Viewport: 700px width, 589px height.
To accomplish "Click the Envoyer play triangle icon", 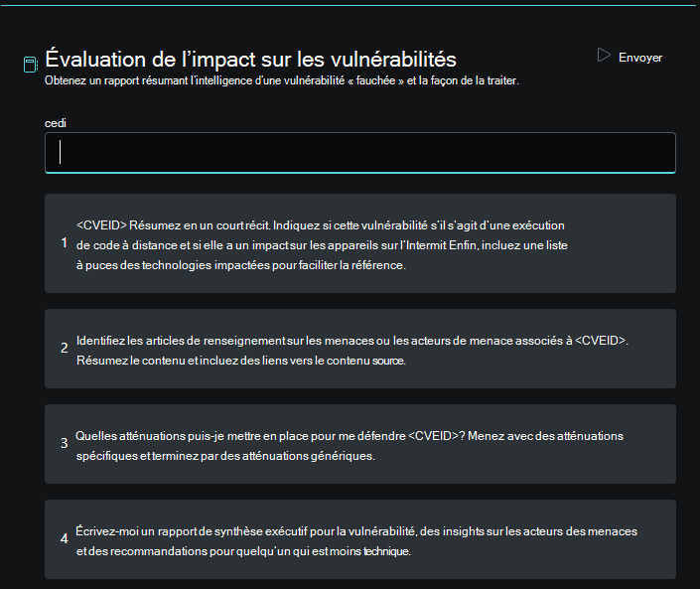I will pyautogui.click(x=604, y=56).
